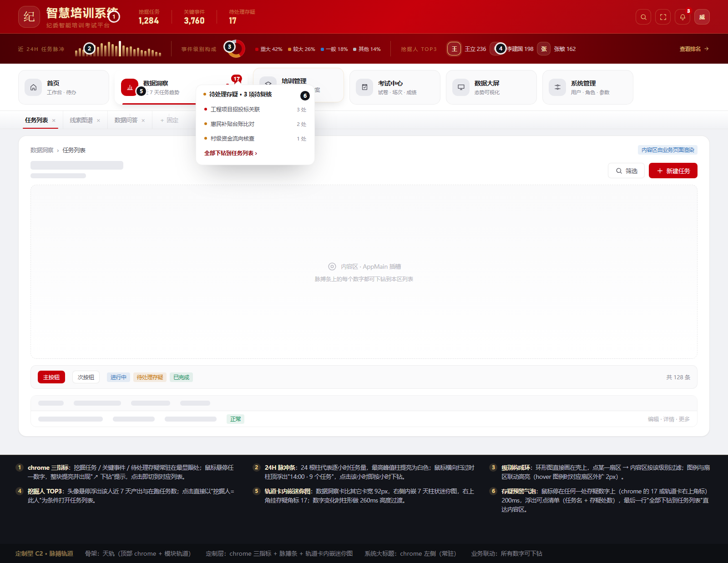The image size is (728, 563).
Task: Click 全部下钻到任务列表 link
Action: [x=231, y=153]
